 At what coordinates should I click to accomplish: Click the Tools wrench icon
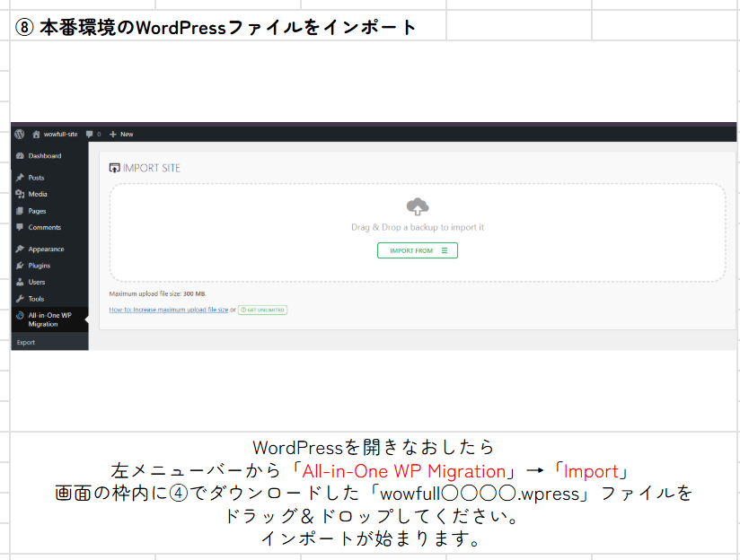tap(19, 299)
